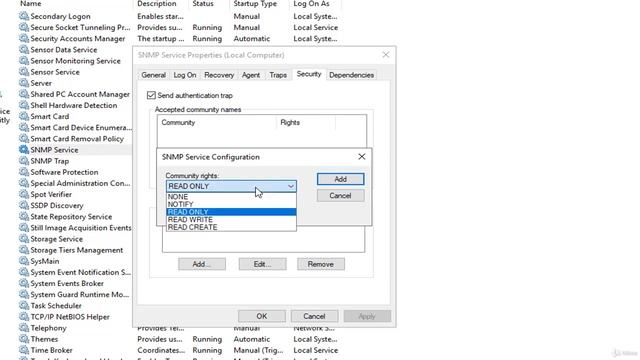Click the SNMP Service gear icon
Image resolution: width=640 pixels, height=360 pixels.
click(x=24, y=150)
